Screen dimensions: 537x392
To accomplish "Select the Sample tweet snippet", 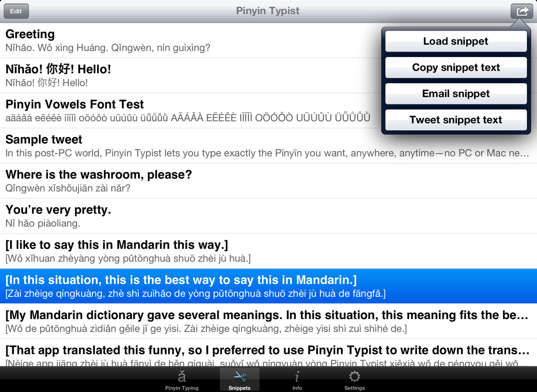I will click(139, 145).
